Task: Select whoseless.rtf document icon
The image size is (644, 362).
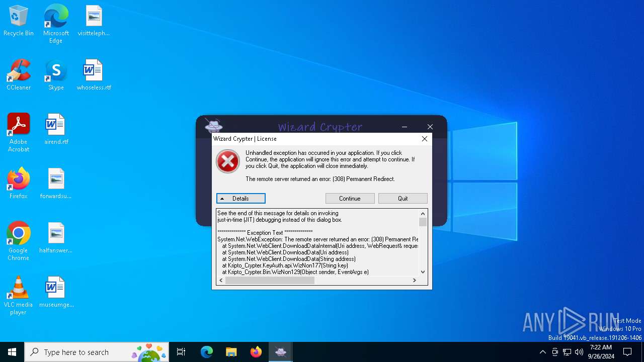Action: (x=94, y=75)
